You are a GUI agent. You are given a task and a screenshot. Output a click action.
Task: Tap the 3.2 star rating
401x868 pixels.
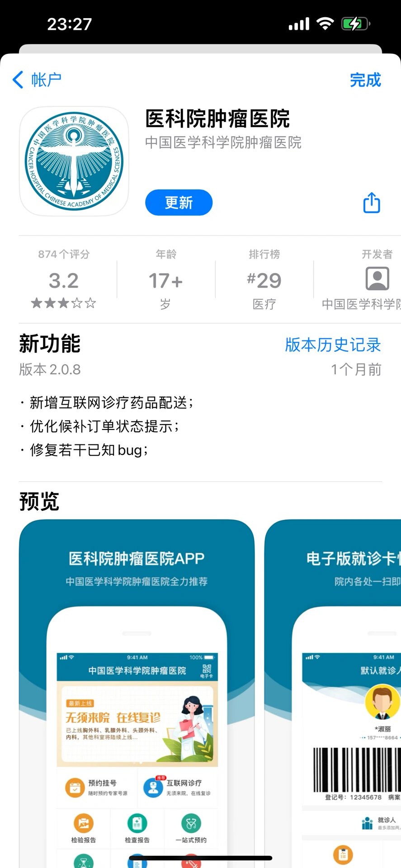[64, 281]
